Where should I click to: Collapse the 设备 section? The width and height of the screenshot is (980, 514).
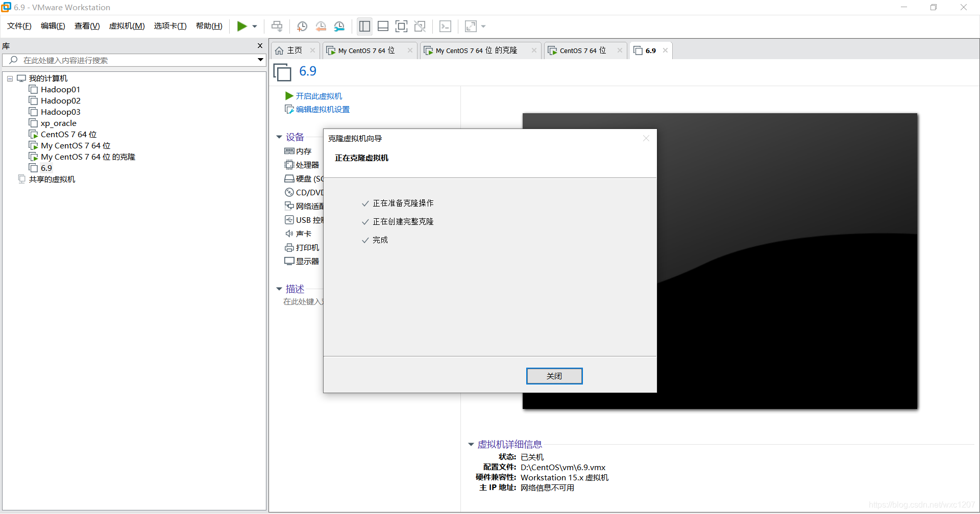[279, 137]
